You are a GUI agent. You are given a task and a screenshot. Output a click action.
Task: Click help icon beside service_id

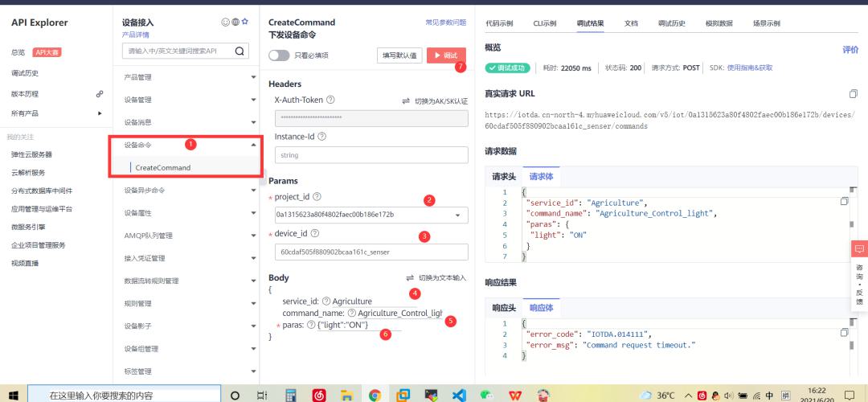pos(326,301)
